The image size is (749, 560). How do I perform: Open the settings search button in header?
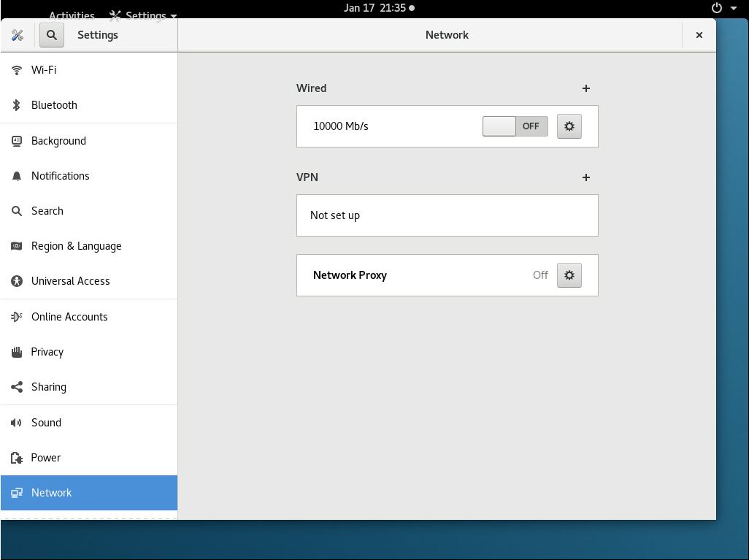tap(52, 35)
